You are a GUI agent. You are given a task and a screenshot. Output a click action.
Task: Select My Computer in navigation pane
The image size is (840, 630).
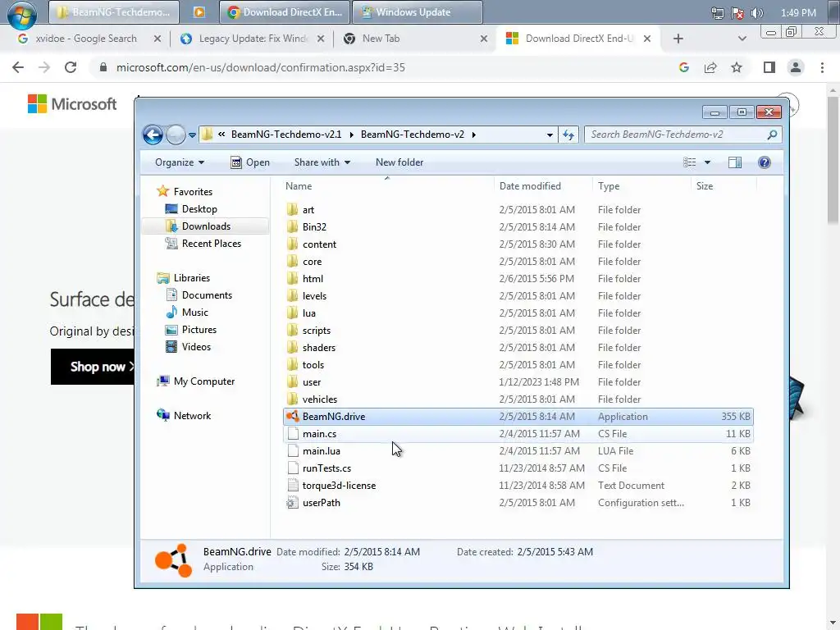pyautogui.click(x=203, y=381)
